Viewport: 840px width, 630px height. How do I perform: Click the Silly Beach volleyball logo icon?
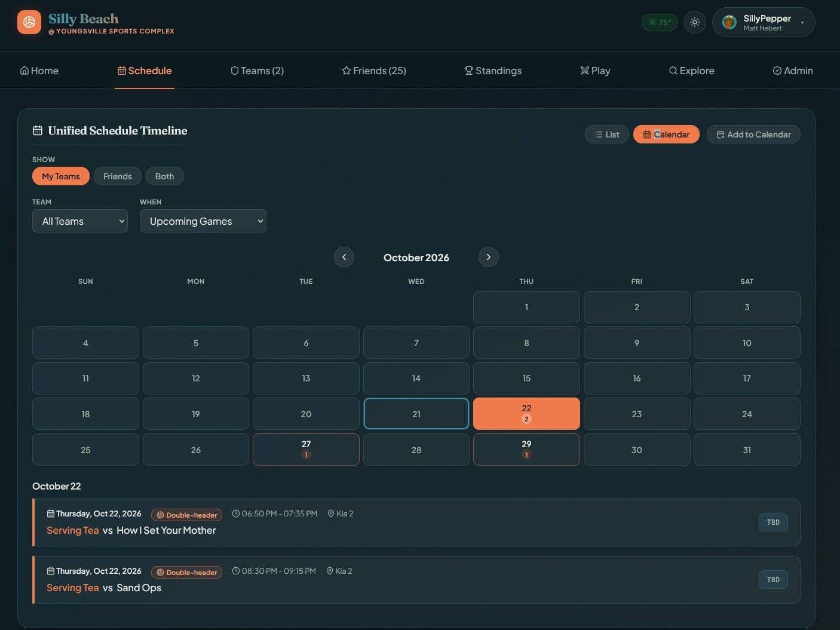[x=29, y=22]
